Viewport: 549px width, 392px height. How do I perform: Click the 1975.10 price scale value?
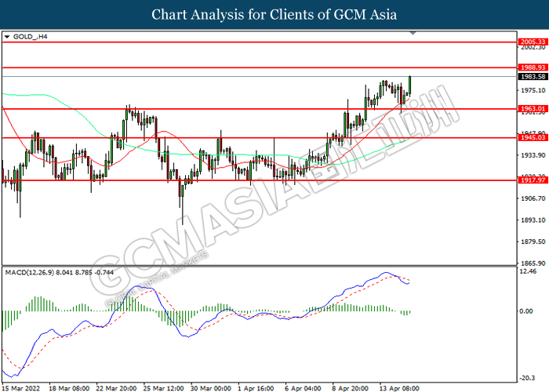[x=533, y=90]
